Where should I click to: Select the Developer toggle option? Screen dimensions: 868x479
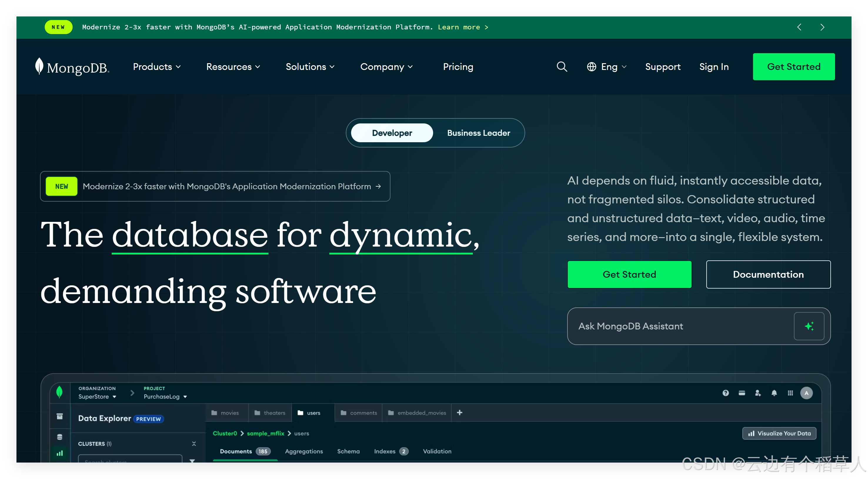click(392, 133)
